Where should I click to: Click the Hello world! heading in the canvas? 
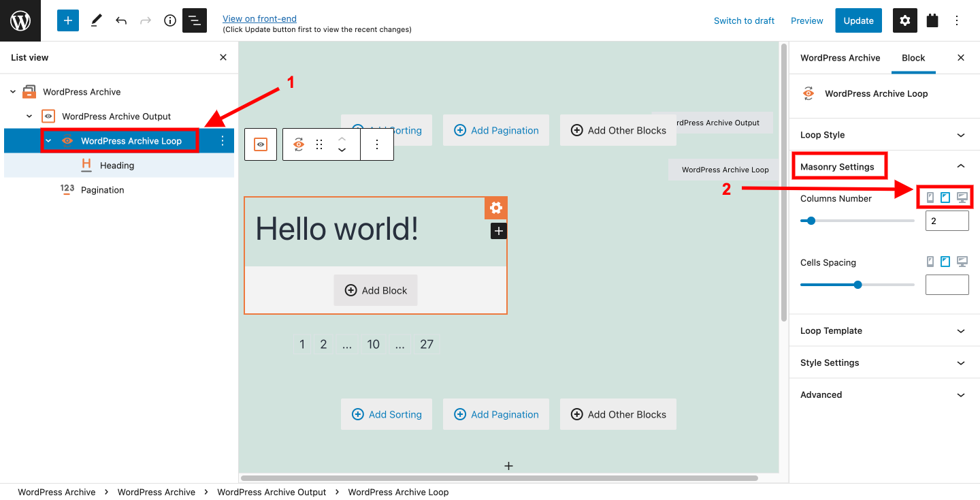pos(337,228)
